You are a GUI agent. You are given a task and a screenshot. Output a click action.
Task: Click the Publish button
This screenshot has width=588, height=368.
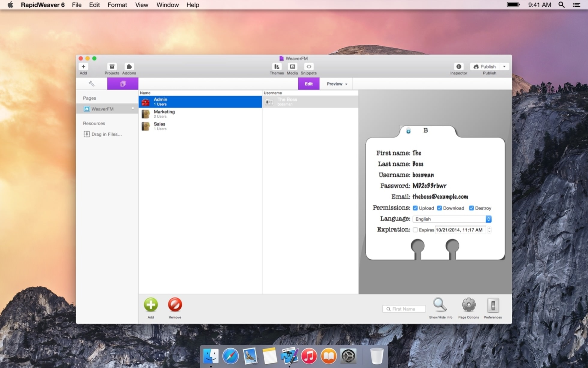485,67
